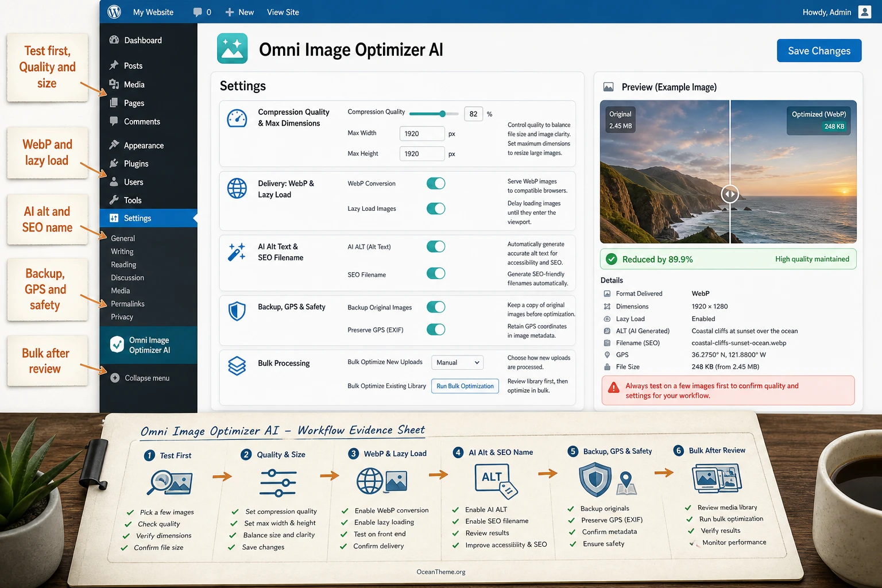
Task: Click the Posts pin icon
Action: click(x=114, y=65)
